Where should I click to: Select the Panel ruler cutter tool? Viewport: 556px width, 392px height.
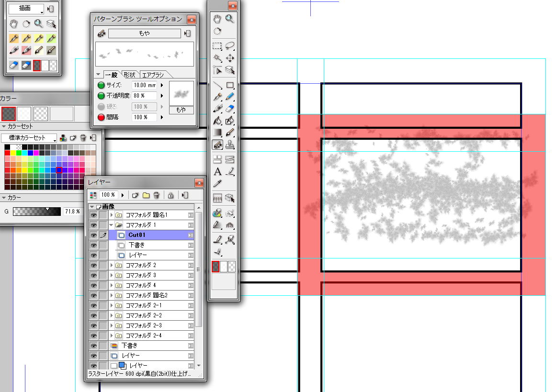[230, 159]
